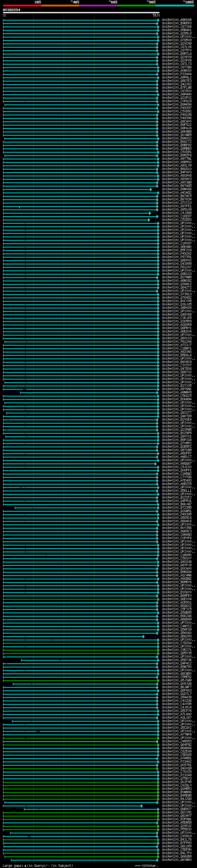Open last hit UniRef100_A6YN60
197x868 pixels.
click(177, 860)
